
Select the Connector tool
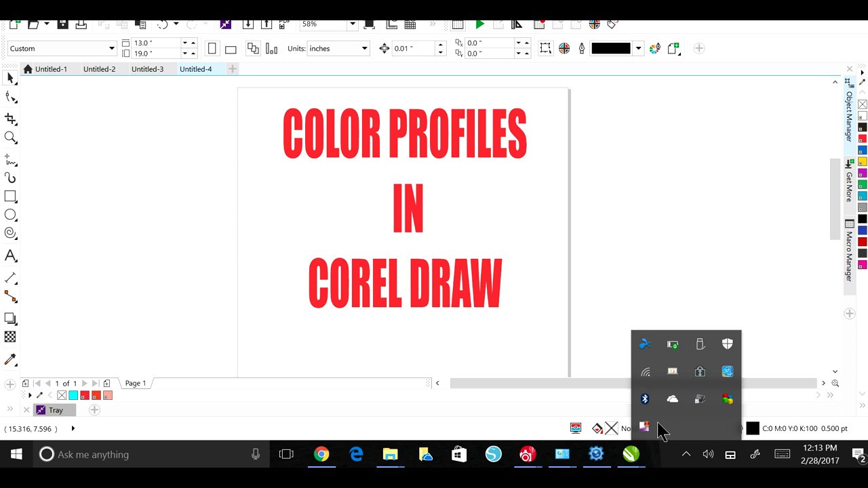click(10, 296)
